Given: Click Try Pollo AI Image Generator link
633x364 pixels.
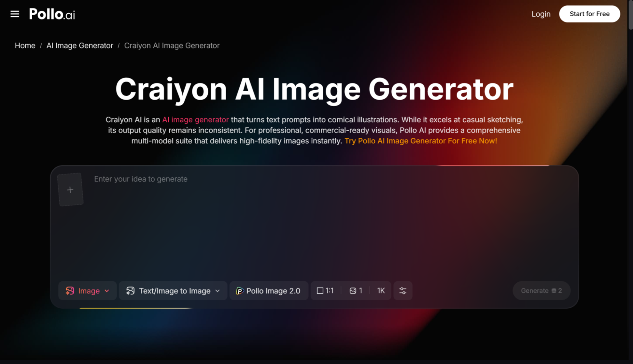Looking at the screenshot, I should [x=421, y=141].
